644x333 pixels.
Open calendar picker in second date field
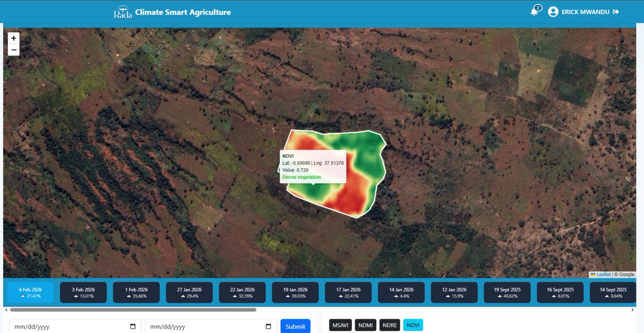268,327
